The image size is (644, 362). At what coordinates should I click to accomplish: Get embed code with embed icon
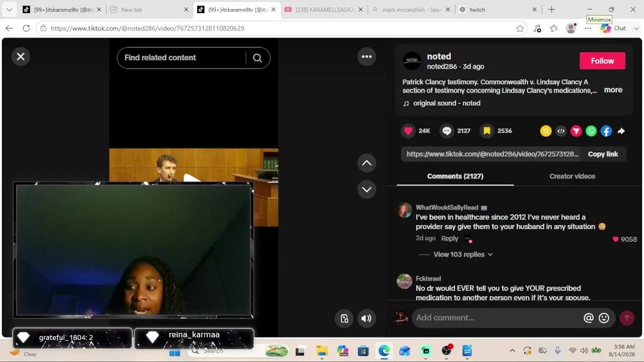click(561, 131)
